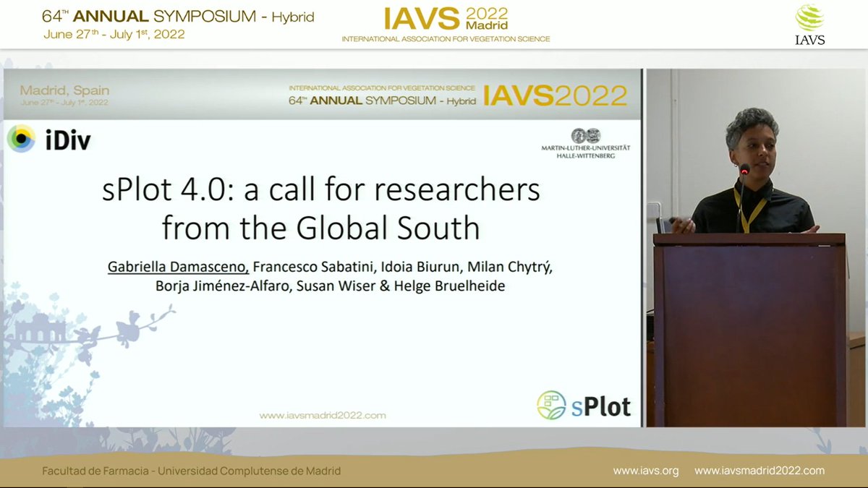The height and width of the screenshot is (488, 868).
Task: Click the '64th ANNUAL SYMPOSIUM - Hybrid' banner heading
Action: [178, 17]
